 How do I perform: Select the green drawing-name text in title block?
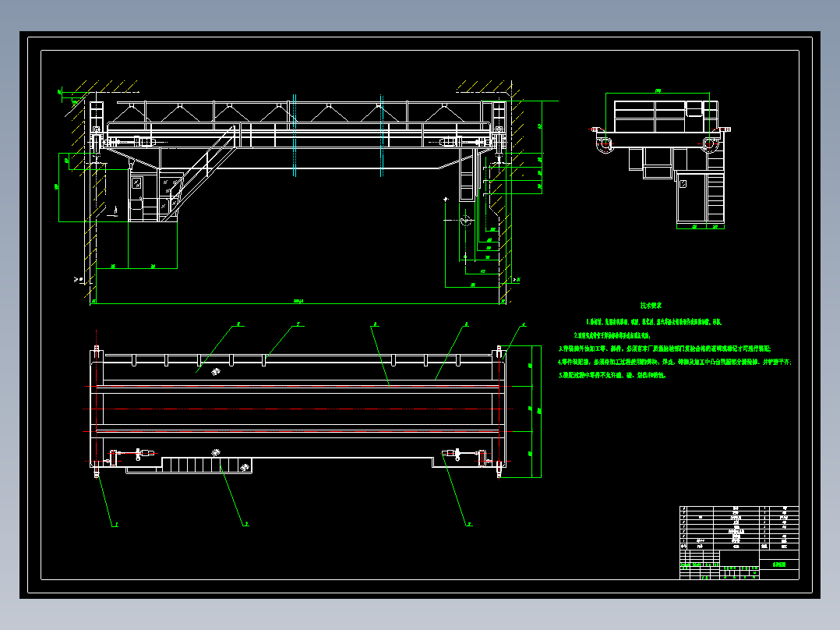(x=779, y=565)
